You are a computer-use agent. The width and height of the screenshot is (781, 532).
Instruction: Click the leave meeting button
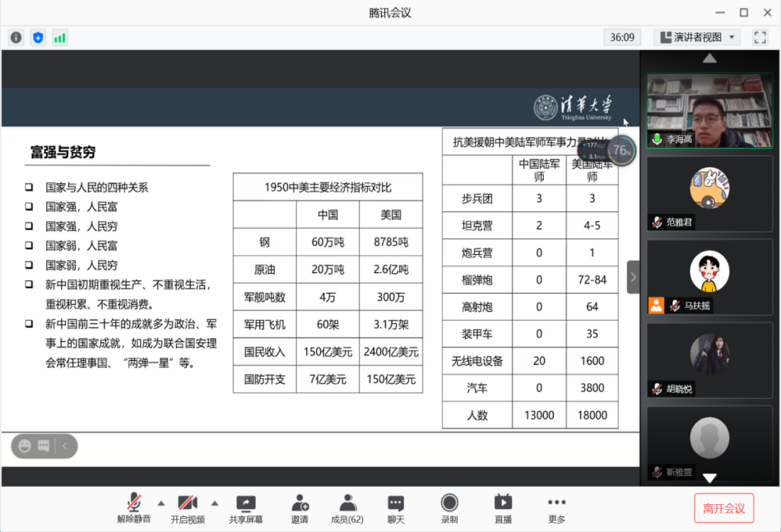pyautogui.click(x=723, y=508)
